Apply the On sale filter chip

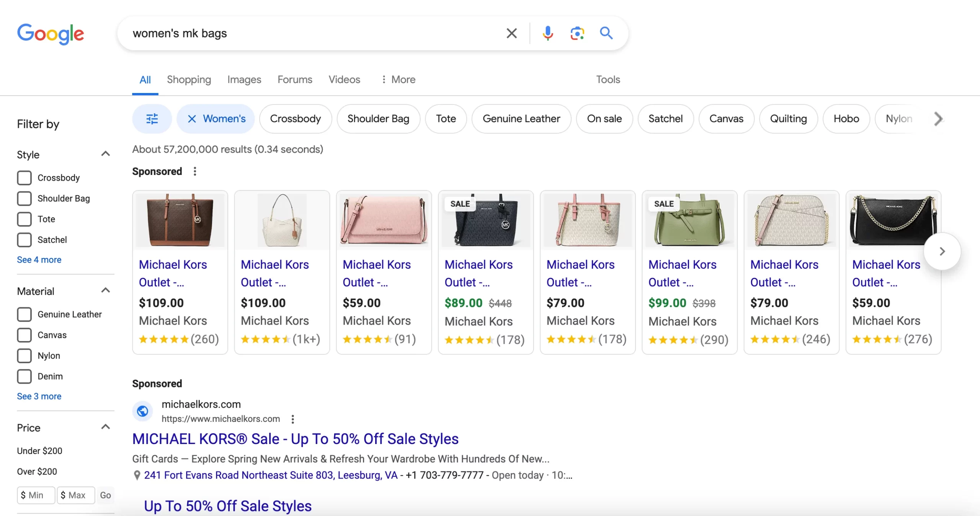point(604,119)
